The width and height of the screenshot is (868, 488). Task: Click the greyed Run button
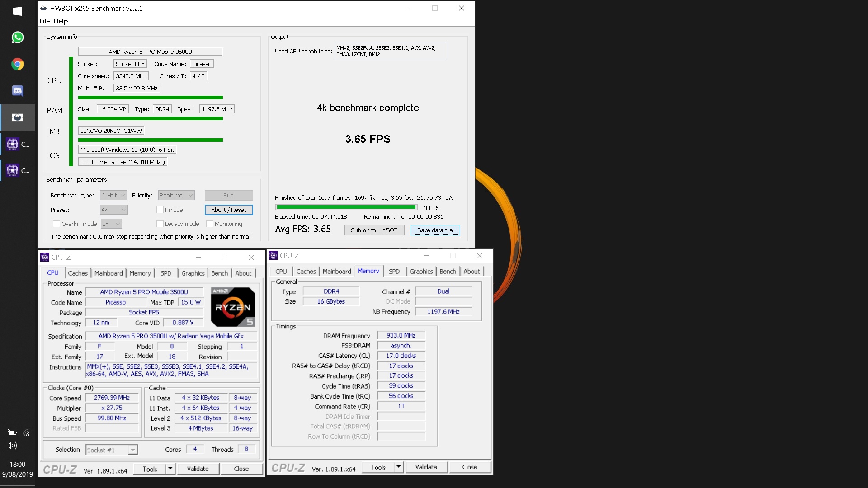tap(229, 195)
